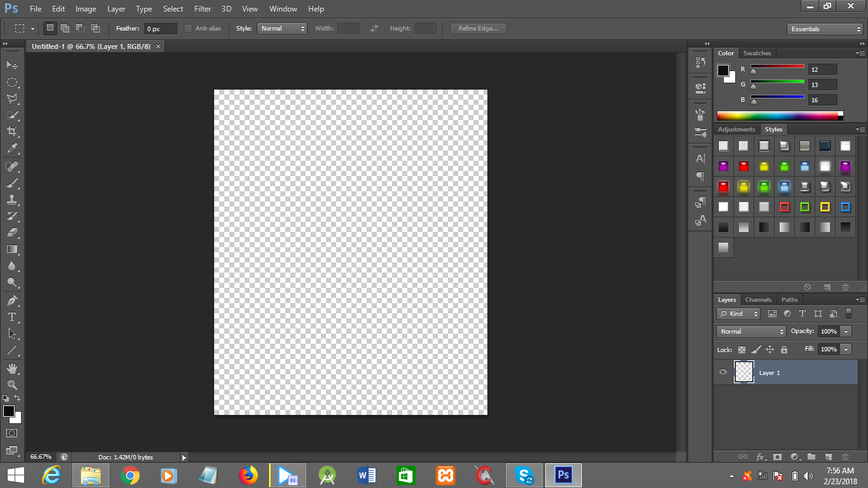Click the Layer 1 thumbnail

click(744, 372)
